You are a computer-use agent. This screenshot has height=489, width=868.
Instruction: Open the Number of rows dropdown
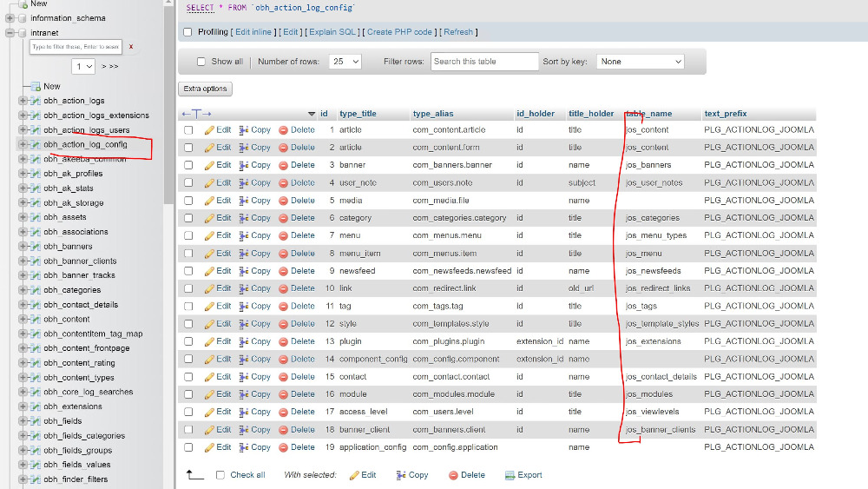tap(345, 62)
